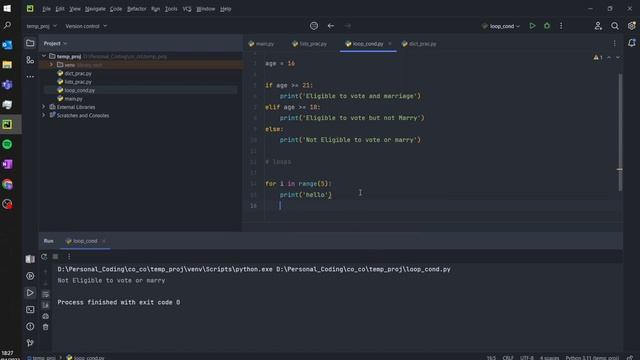Expand the venv folder
The image size is (640, 360).
click(x=51, y=65)
